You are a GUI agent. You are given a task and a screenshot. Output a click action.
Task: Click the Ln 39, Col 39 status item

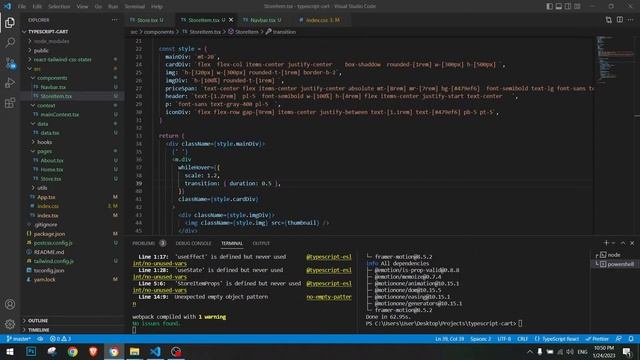pos(449,339)
